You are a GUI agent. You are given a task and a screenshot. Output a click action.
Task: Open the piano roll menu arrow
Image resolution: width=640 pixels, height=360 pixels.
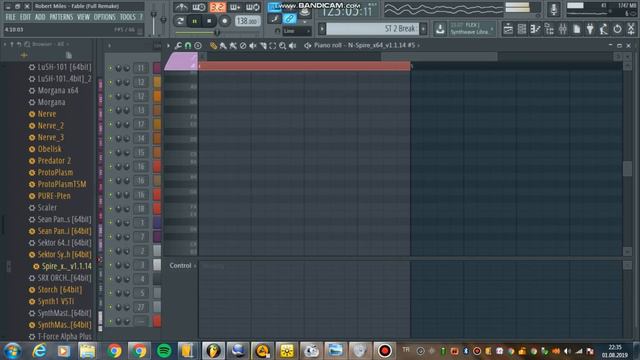169,46
